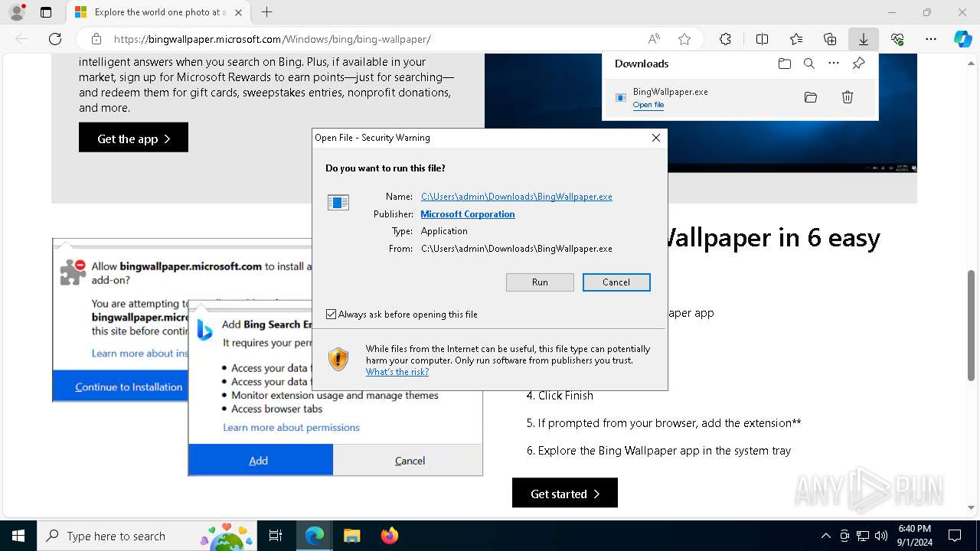Delete BingWallpaper.exe download entry
The width and height of the screenshot is (980, 551).
click(848, 97)
